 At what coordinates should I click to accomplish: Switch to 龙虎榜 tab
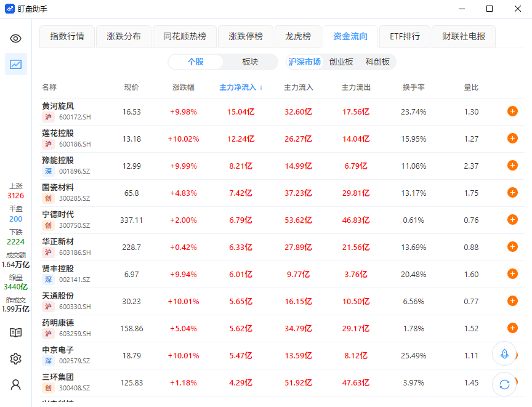click(x=298, y=36)
